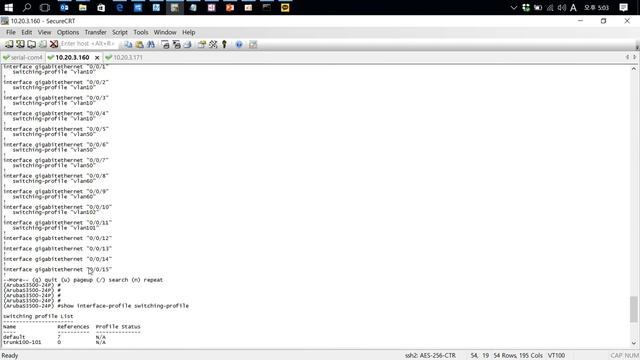Click the rightmost toolbar icon after Help
Viewport: 640px width, 360px height.
click(253, 44)
